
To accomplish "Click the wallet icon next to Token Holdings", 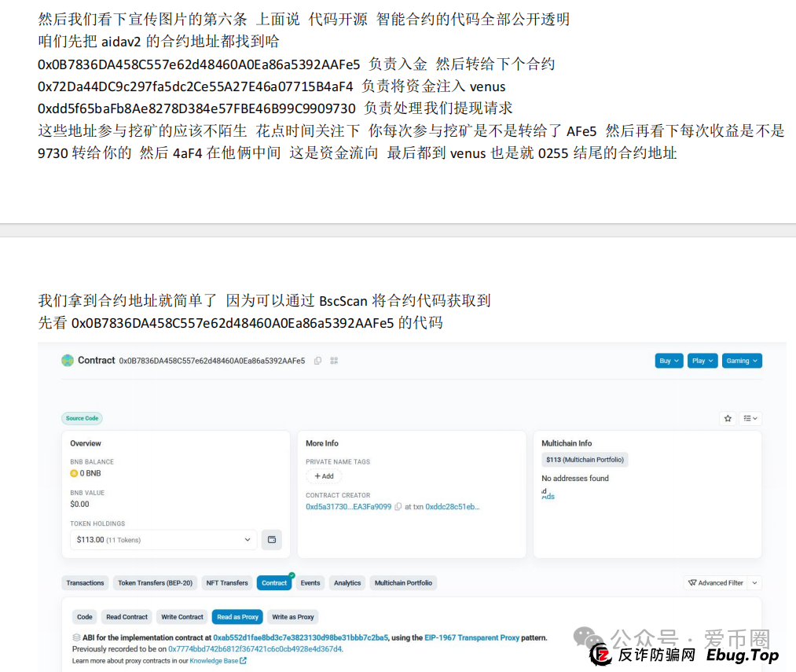I will tap(272, 540).
